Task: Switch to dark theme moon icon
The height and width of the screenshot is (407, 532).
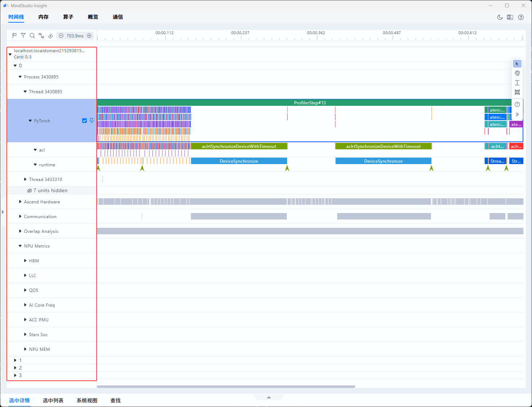Action: click(500, 17)
